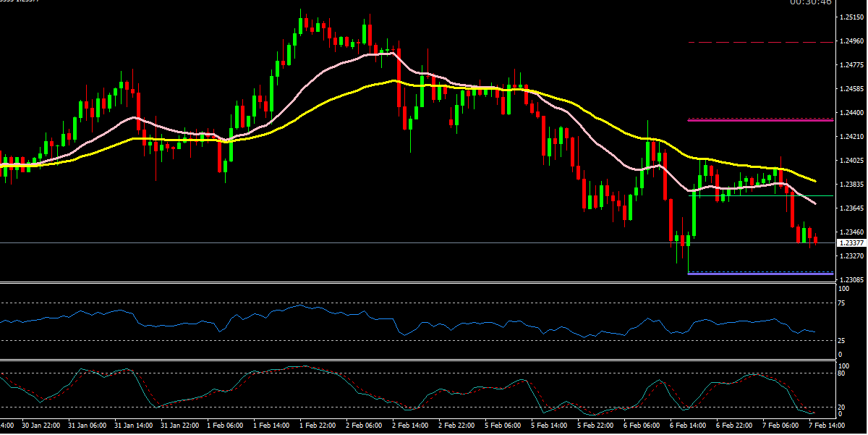Click the 1.24960 price axis label
Viewport: 868px width, 435px height.
point(851,41)
